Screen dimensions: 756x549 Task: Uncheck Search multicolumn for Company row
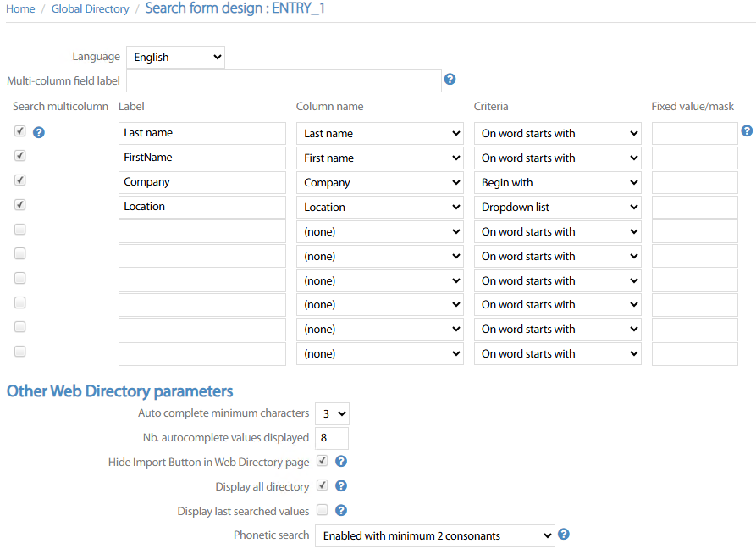[x=20, y=180]
